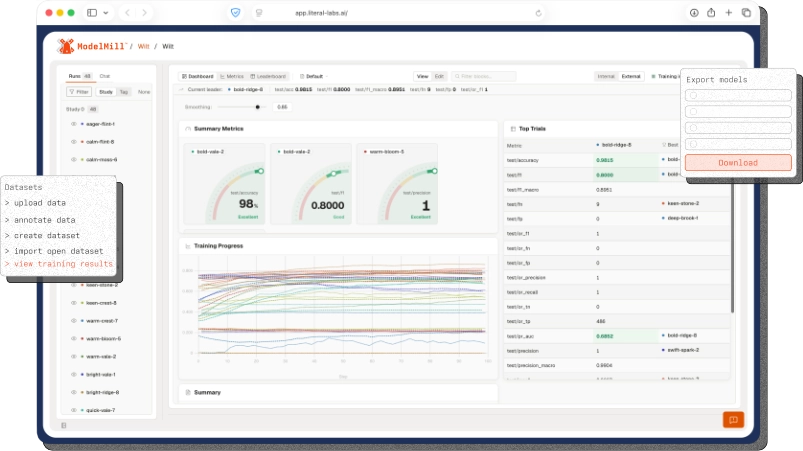Image resolution: width=803 pixels, height=451 pixels.
Task: Click the ModelMill windmill logo
Action: tap(66, 46)
